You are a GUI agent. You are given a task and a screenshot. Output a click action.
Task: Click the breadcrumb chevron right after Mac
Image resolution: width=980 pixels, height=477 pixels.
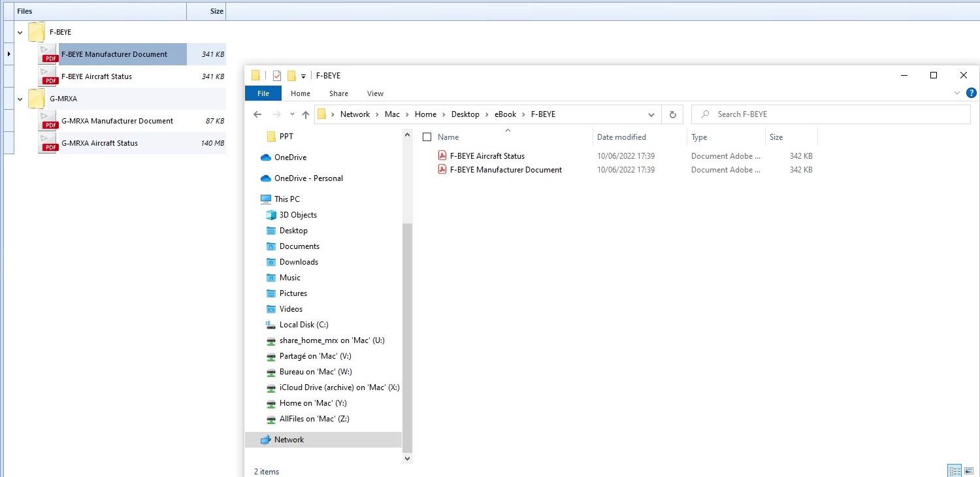[x=408, y=114]
